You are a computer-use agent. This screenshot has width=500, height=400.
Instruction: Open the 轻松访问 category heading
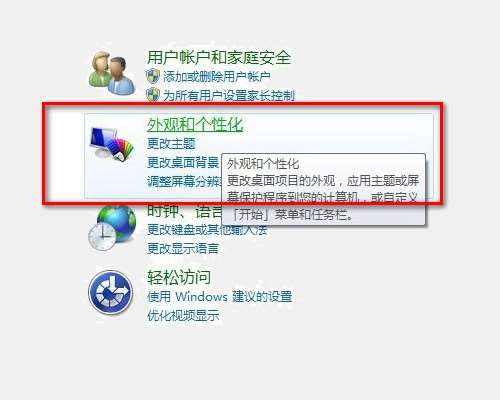179,277
